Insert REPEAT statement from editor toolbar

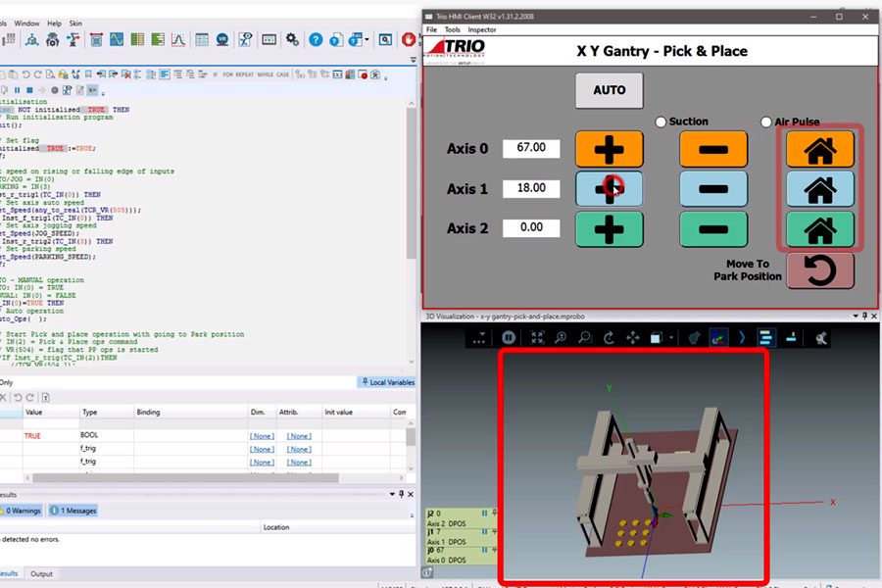245,74
